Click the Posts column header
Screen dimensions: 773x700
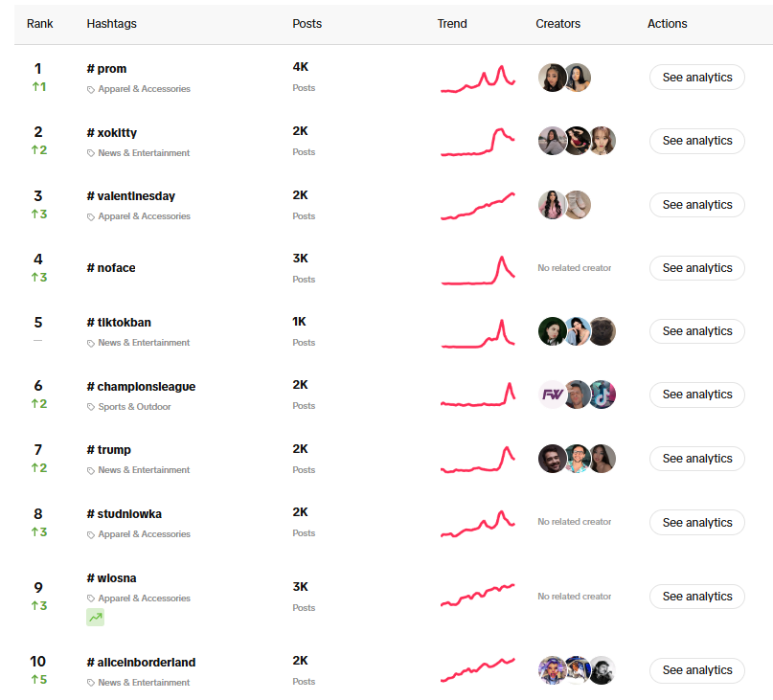(307, 24)
